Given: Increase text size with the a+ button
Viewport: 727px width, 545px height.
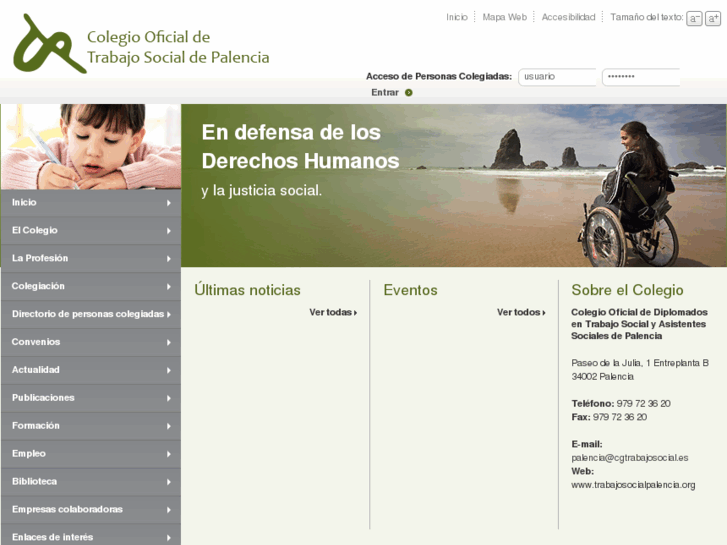Looking at the screenshot, I should coord(713,18).
